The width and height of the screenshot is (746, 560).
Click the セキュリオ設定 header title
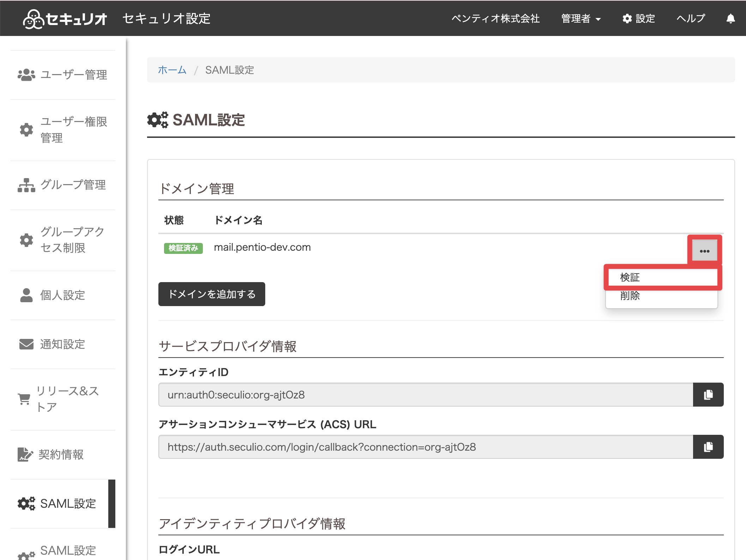pyautogui.click(x=166, y=19)
